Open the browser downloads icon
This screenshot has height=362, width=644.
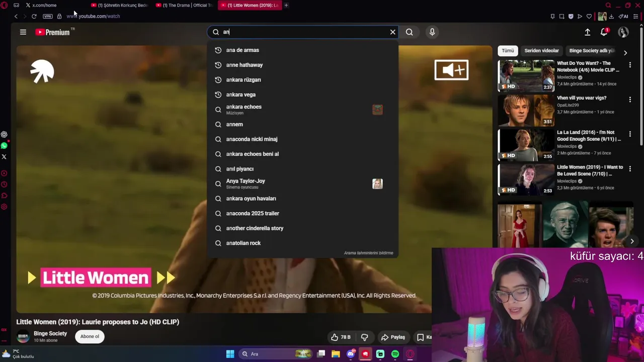point(611,16)
